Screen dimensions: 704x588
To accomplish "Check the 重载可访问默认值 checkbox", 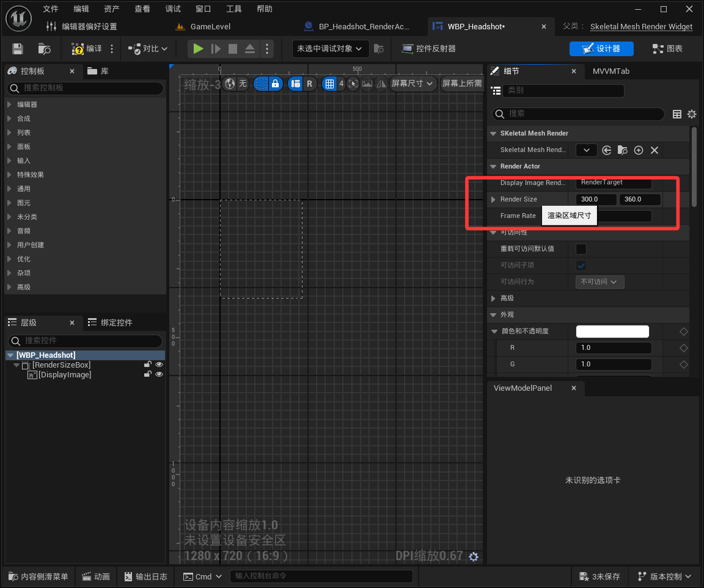I will tap(581, 249).
